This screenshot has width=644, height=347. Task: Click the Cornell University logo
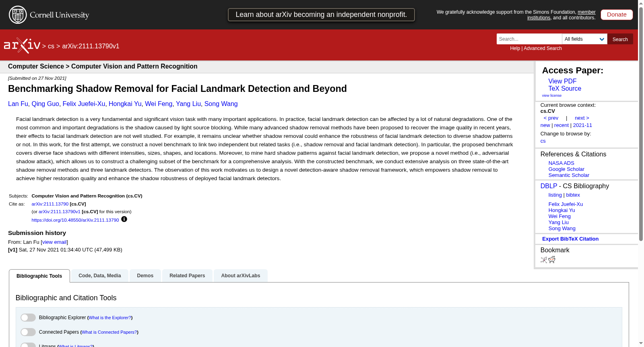49,15
